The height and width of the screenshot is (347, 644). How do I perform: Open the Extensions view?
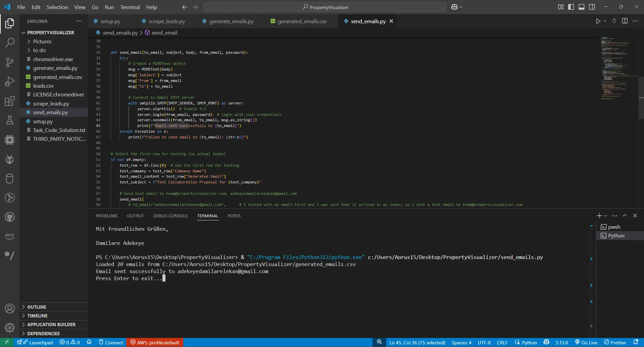[x=10, y=101]
